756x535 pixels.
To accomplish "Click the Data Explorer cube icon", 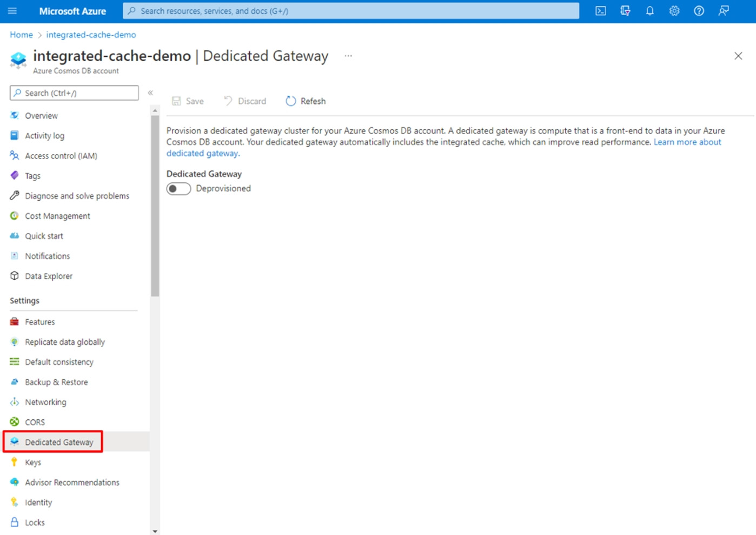I will [x=15, y=275].
